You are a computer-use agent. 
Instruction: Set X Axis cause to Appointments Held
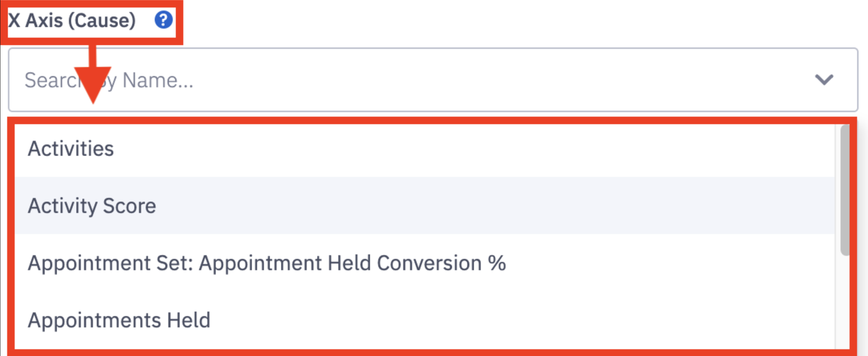[x=425, y=320]
